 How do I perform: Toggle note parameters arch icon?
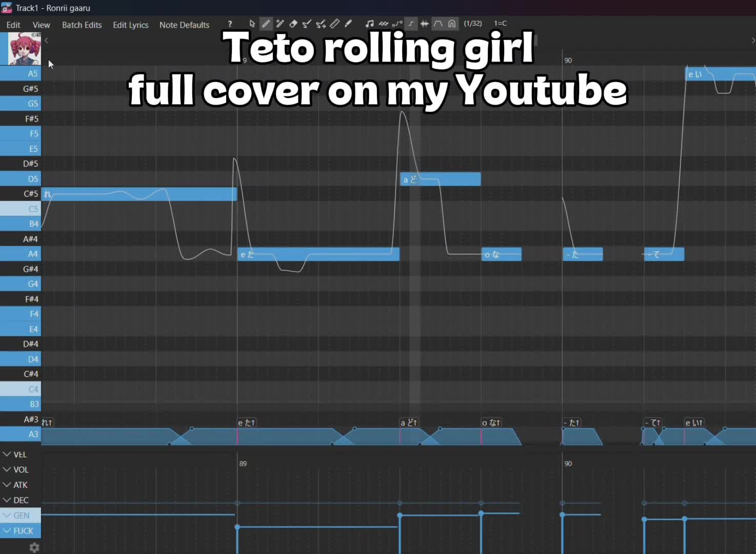coord(452,24)
